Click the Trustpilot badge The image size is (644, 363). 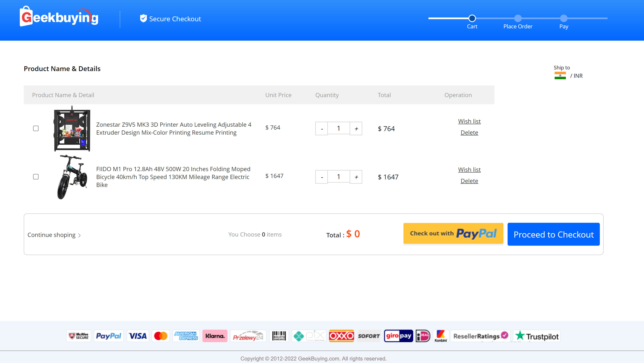pyautogui.click(x=537, y=336)
